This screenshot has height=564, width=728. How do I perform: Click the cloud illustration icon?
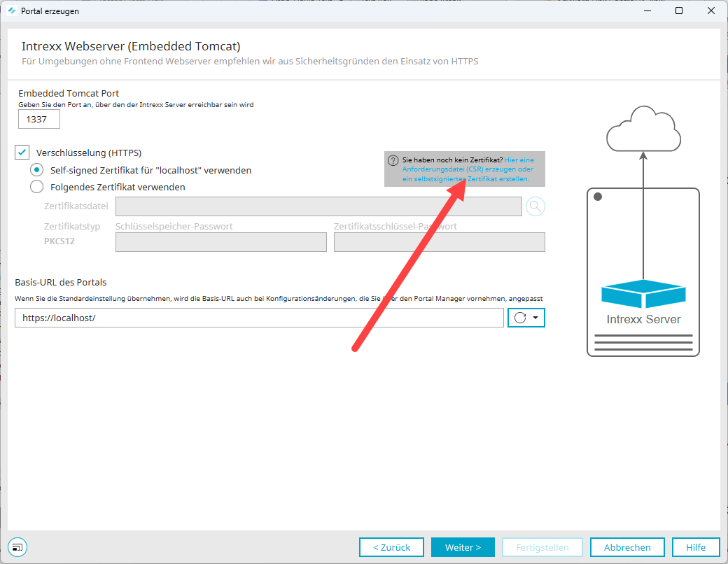(x=643, y=129)
